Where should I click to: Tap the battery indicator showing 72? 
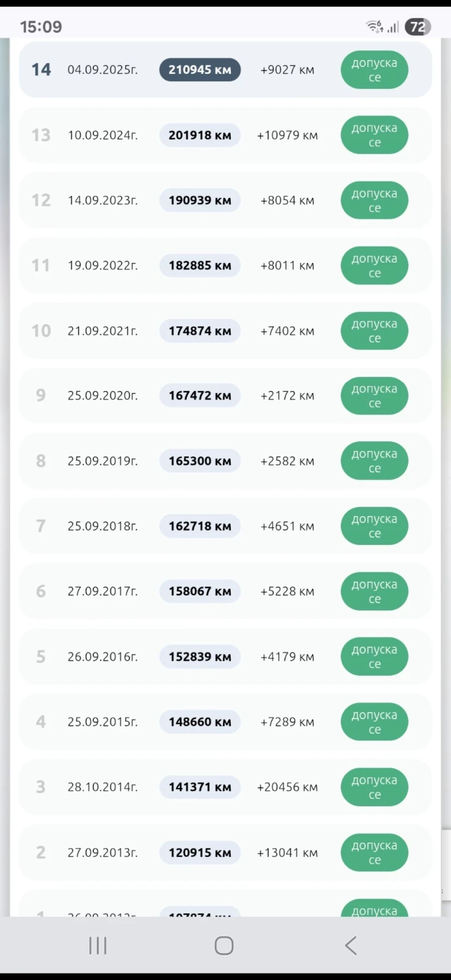click(417, 27)
